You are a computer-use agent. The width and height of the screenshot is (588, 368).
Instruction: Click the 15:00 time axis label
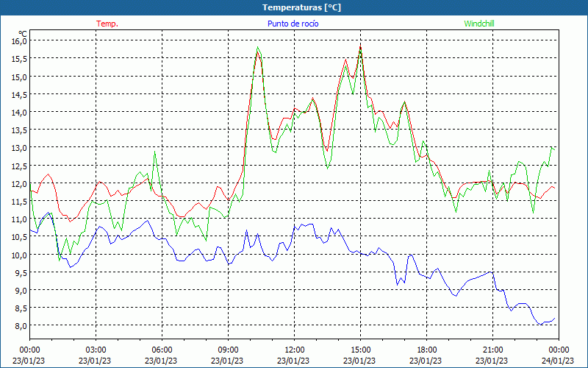pyautogui.click(x=360, y=350)
